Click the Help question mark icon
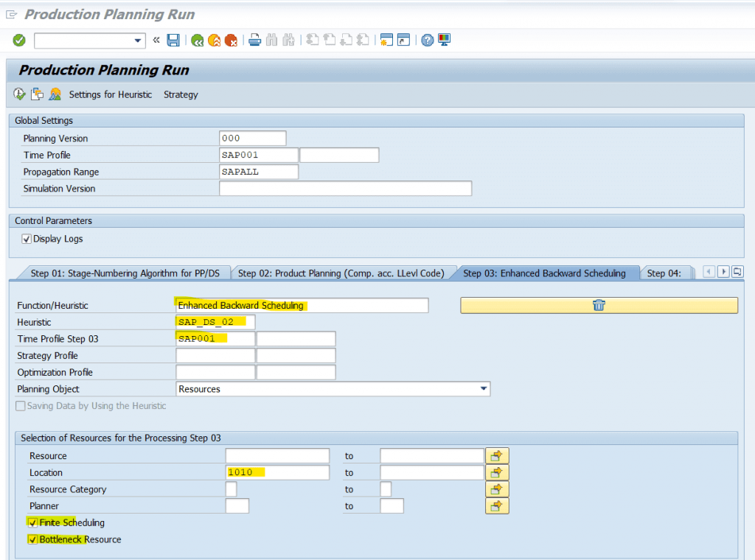The image size is (755, 560). click(x=427, y=41)
